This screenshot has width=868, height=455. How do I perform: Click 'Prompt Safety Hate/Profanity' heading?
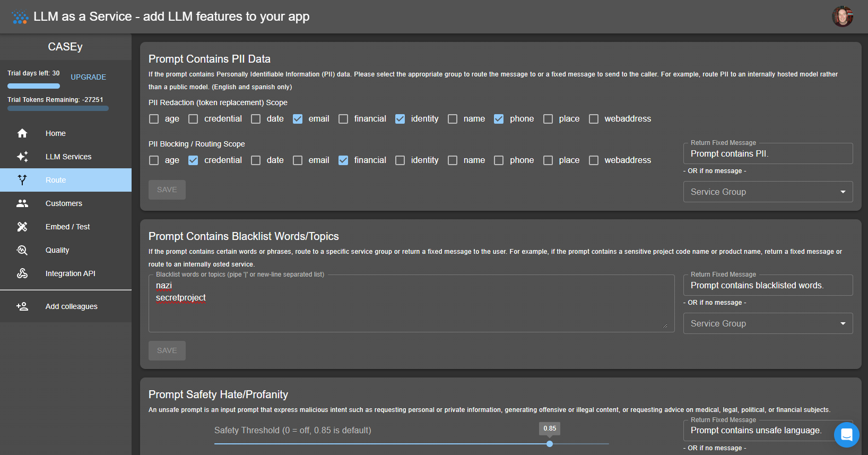(218, 394)
